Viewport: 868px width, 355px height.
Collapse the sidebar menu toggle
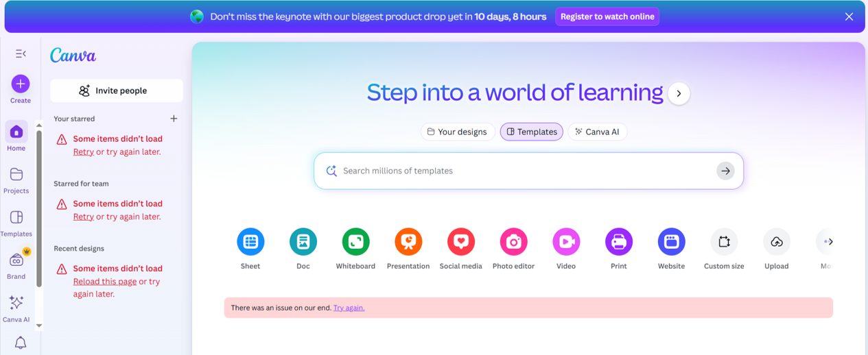point(21,53)
